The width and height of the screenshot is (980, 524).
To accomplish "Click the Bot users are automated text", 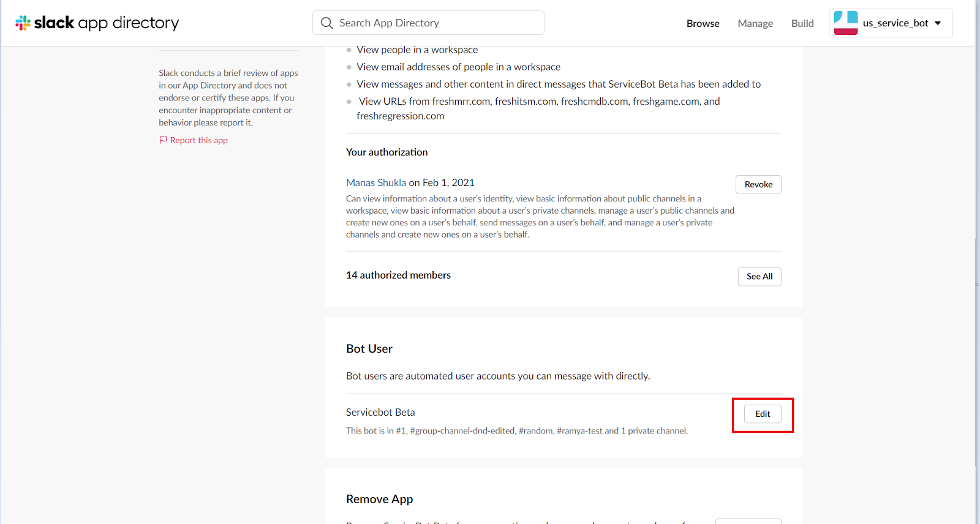I will [498, 376].
